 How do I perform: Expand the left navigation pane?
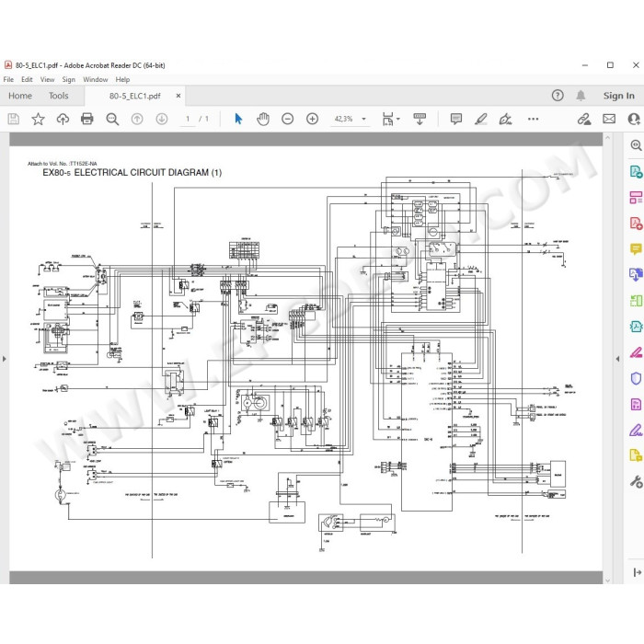click(4, 359)
